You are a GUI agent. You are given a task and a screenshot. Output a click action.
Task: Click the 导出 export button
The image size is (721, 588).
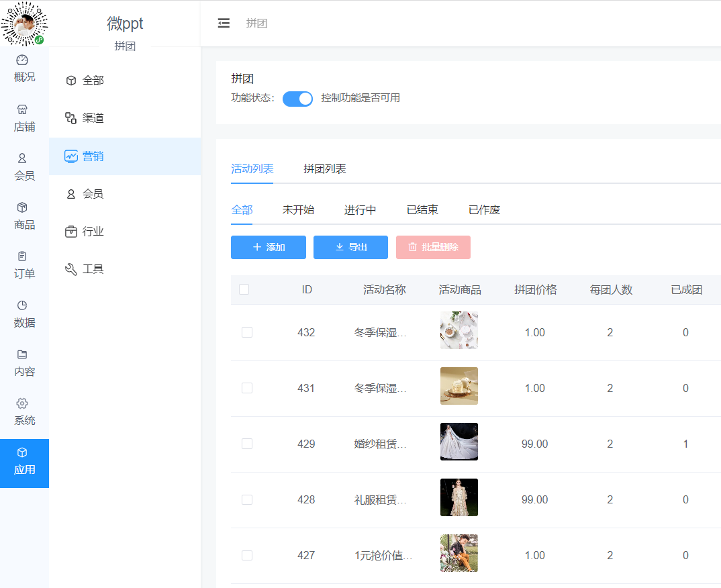(x=351, y=247)
